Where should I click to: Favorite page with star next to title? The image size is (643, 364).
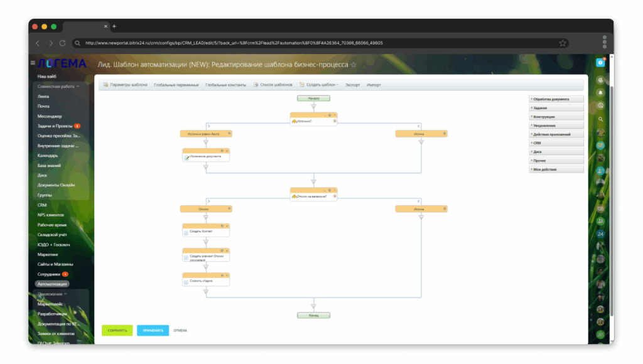tap(354, 65)
